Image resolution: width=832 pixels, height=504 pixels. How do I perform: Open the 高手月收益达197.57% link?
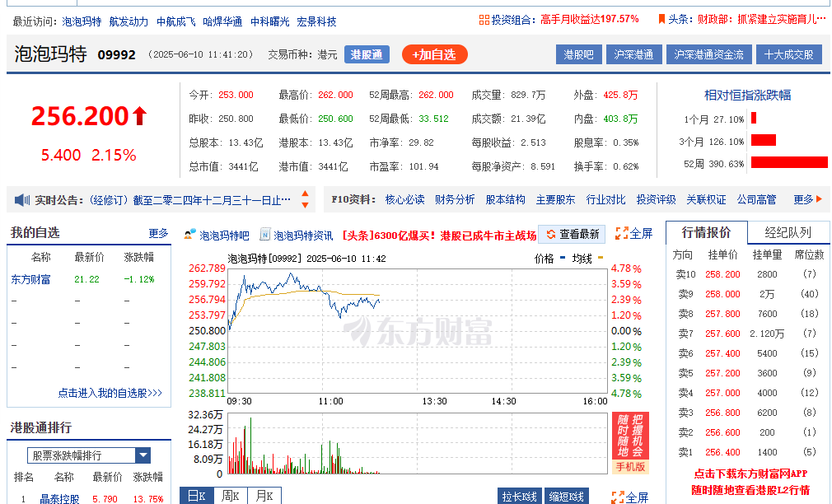click(x=590, y=20)
